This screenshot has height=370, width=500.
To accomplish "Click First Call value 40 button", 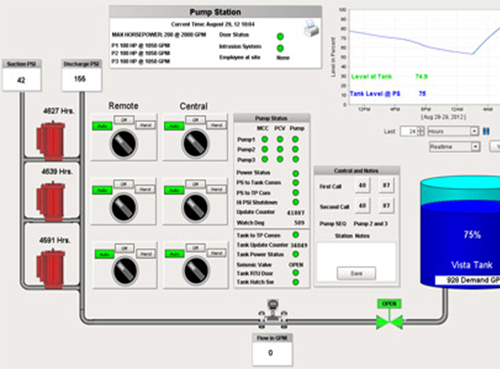I will point(362,185).
